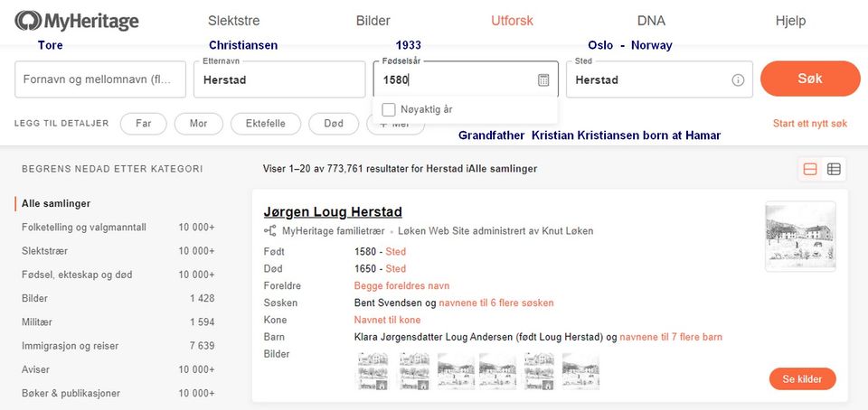Open the DNA tab
Viewport: 868px width, 410px height.
point(651,21)
